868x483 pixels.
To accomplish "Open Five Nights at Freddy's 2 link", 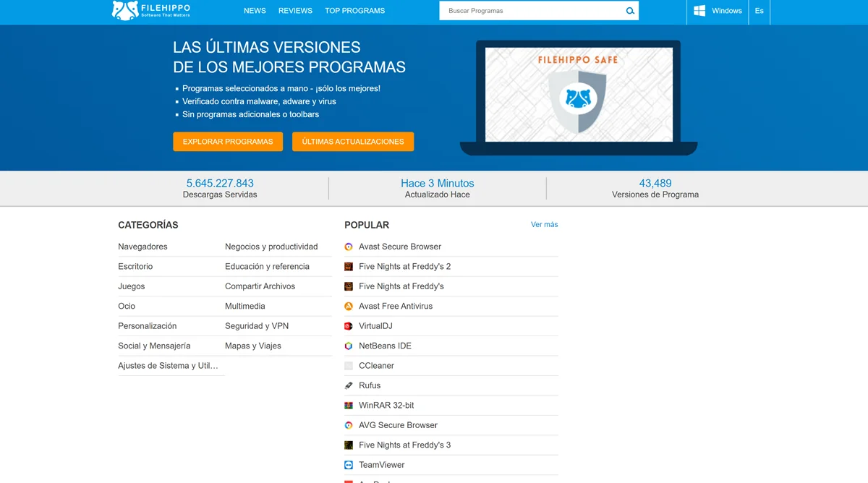I will [405, 267].
